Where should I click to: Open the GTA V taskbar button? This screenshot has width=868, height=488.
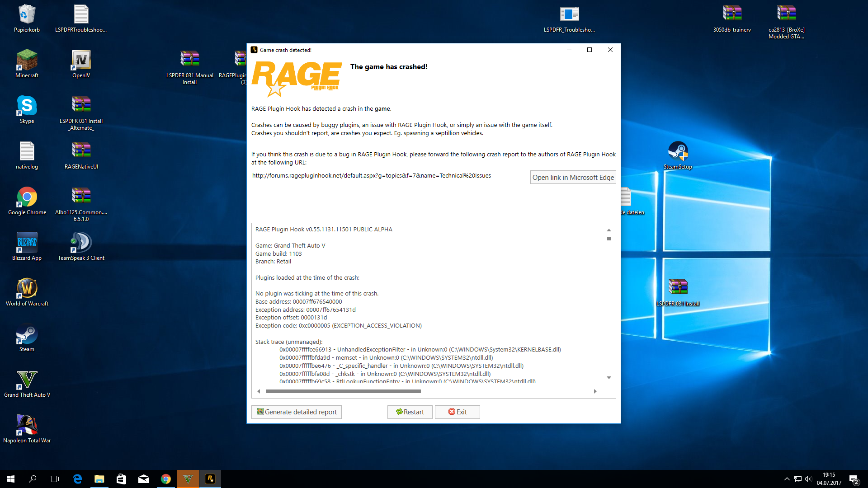(188, 479)
